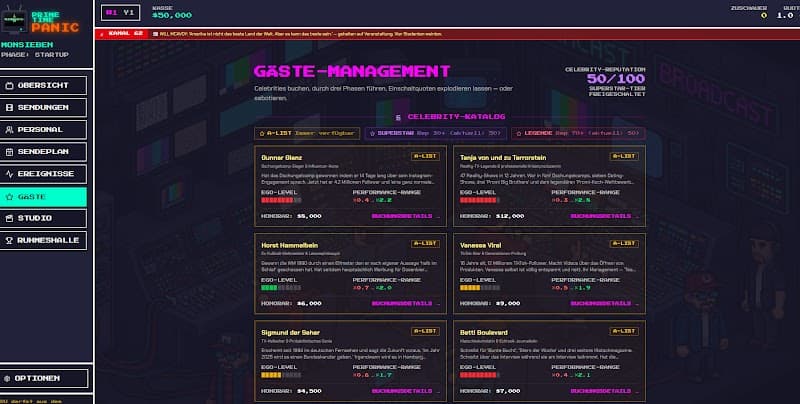The width and height of the screenshot is (800, 404).
Task: Click the Prime Time Panic TV logo
Action: pyautogui.click(x=14, y=21)
